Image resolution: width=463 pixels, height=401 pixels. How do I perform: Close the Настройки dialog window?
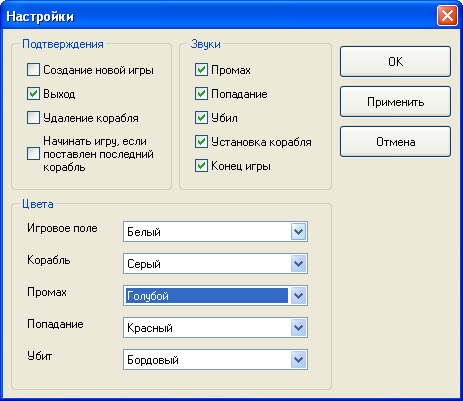pyautogui.click(x=447, y=16)
